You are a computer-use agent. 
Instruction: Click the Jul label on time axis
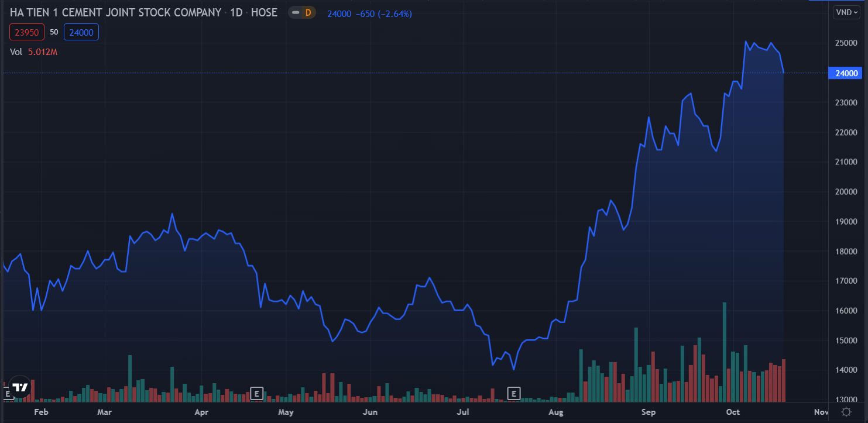coord(463,412)
